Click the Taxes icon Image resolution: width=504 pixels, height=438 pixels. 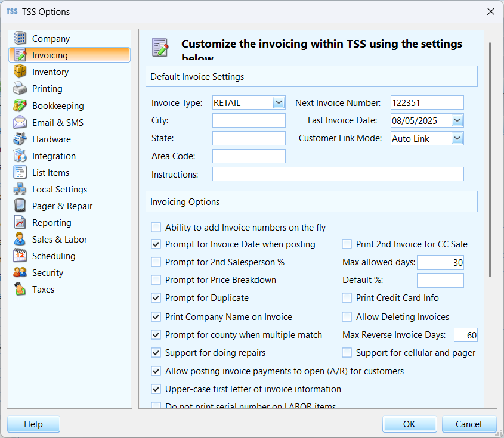pyautogui.click(x=20, y=290)
